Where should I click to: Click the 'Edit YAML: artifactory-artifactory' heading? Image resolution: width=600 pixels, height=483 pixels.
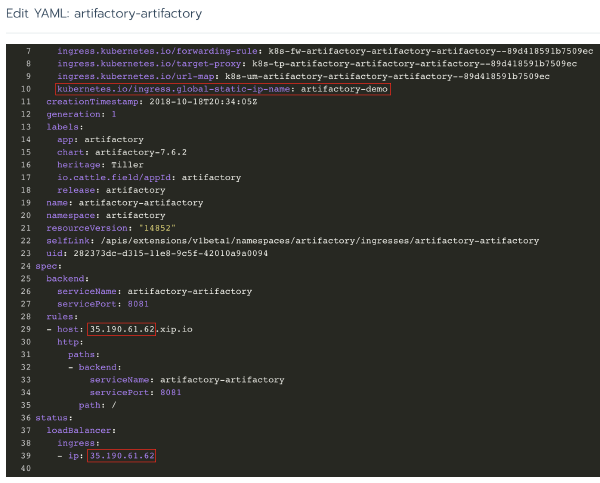[104, 14]
